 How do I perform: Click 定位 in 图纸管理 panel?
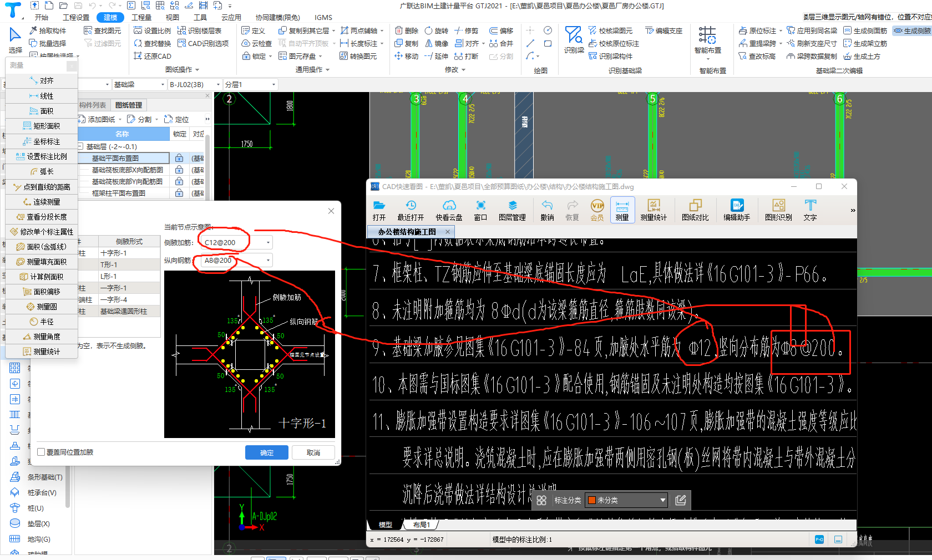point(177,119)
